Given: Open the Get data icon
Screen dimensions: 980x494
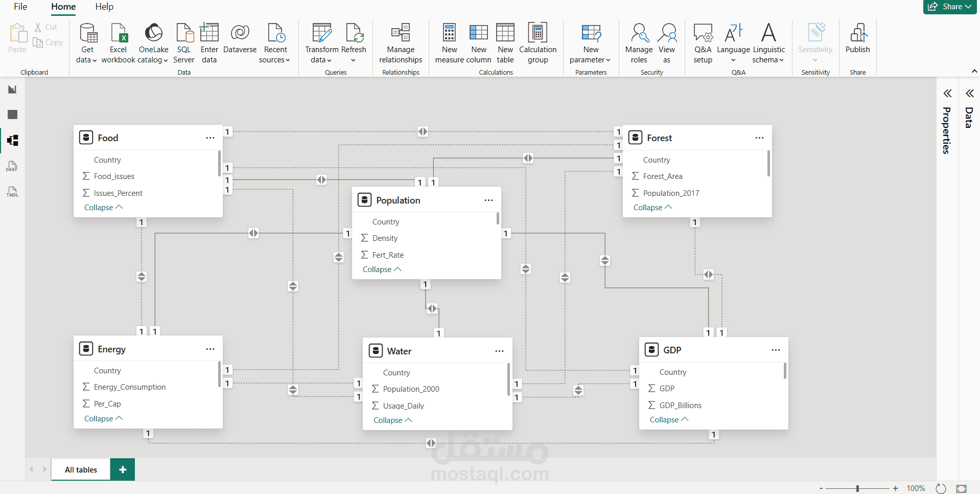Looking at the screenshot, I should (88, 33).
